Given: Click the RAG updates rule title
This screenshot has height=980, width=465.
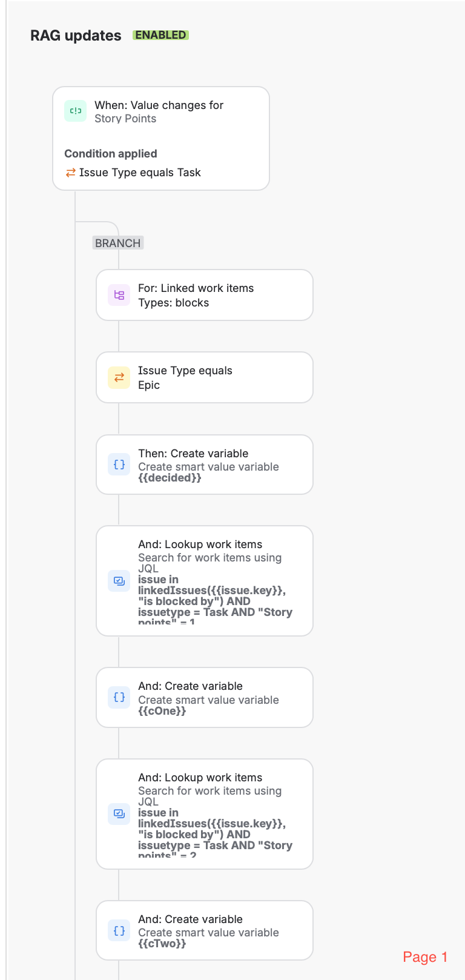Looking at the screenshot, I should point(76,36).
